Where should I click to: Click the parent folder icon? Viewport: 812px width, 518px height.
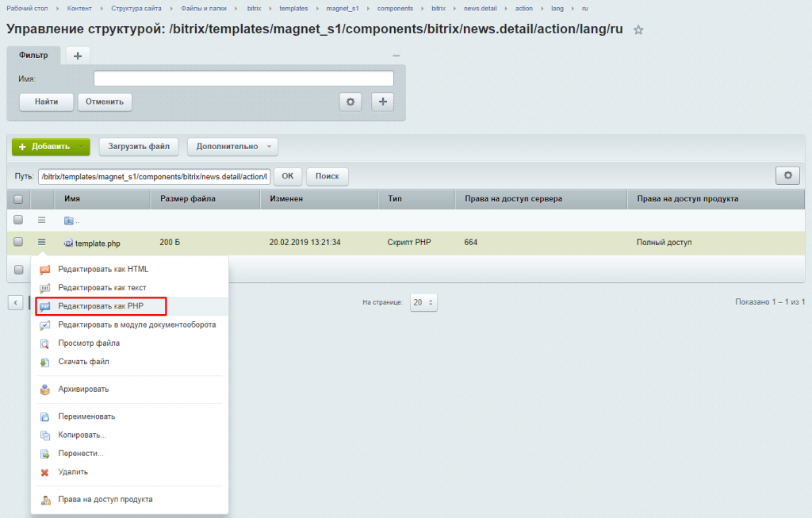click(68, 221)
